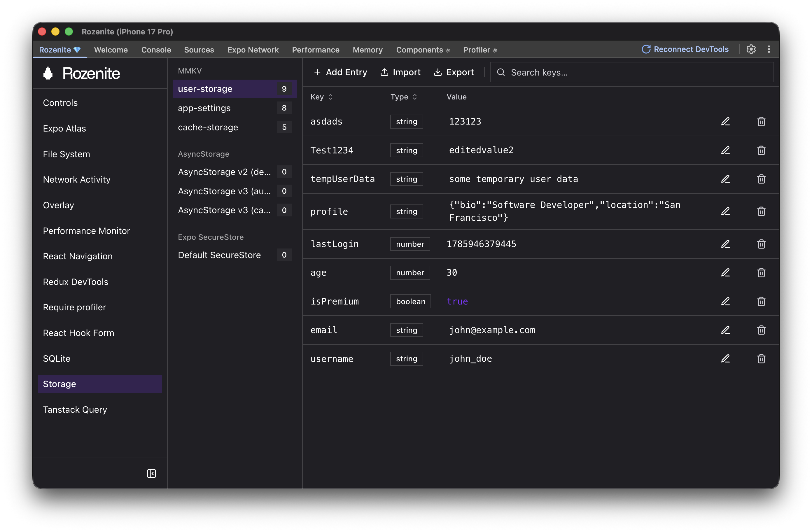The width and height of the screenshot is (812, 532).
Task: Click the Rozenite logo icon
Action: coord(48,73)
